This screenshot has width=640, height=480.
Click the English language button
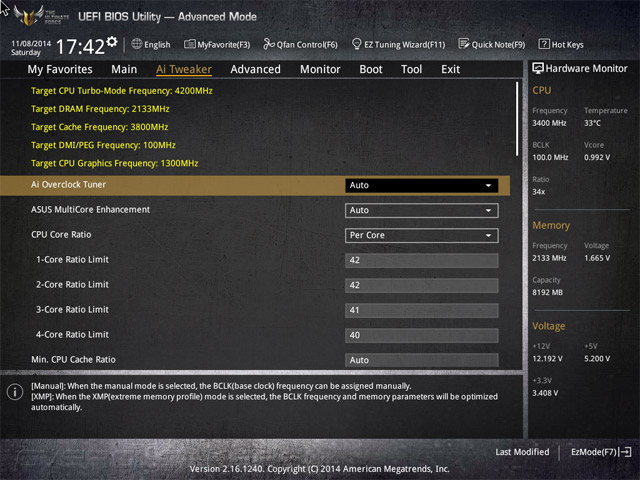151,44
